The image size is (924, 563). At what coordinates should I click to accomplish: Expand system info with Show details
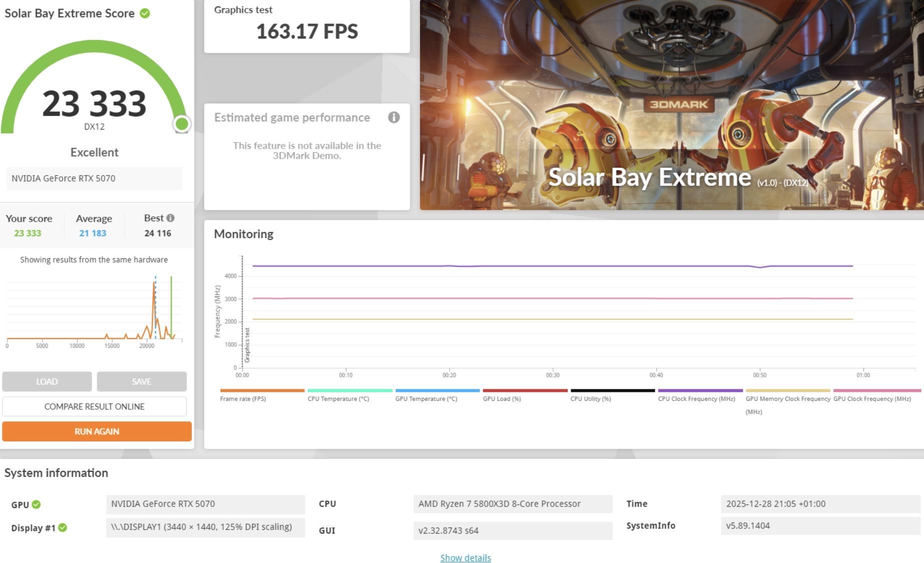[466, 558]
